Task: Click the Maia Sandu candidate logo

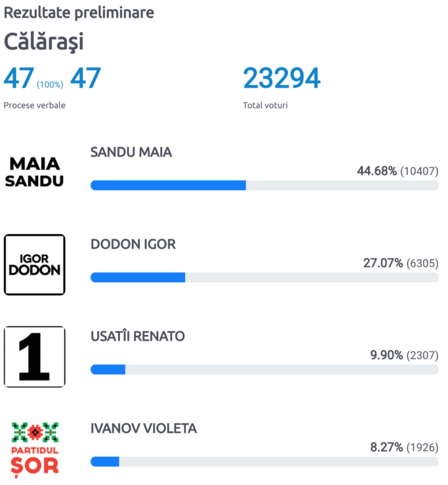Action: coord(34,172)
